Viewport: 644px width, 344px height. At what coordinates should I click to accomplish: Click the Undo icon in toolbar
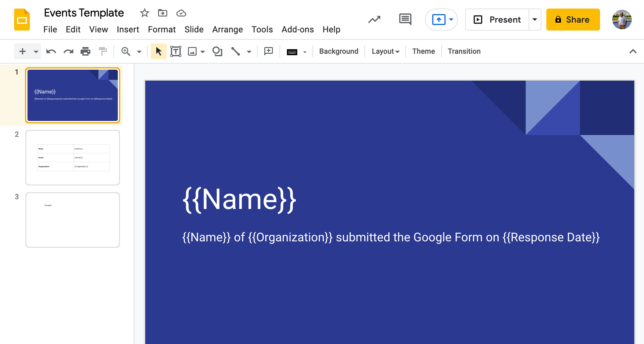50,51
